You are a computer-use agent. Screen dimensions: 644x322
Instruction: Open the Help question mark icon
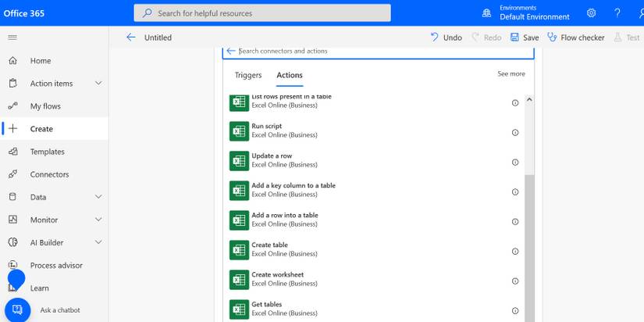617,13
